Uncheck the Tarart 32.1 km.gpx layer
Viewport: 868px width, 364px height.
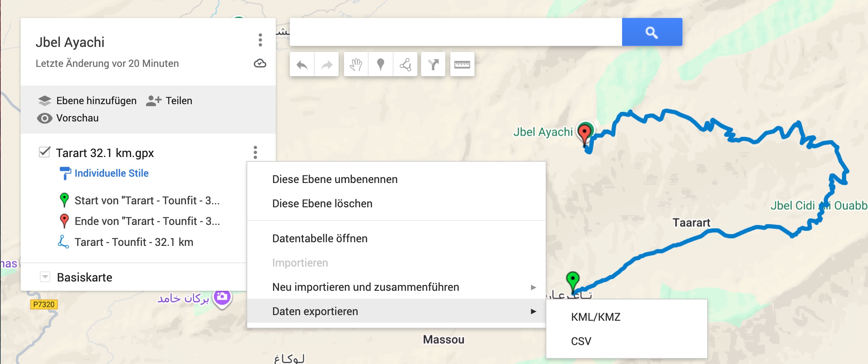click(x=45, y=152)
